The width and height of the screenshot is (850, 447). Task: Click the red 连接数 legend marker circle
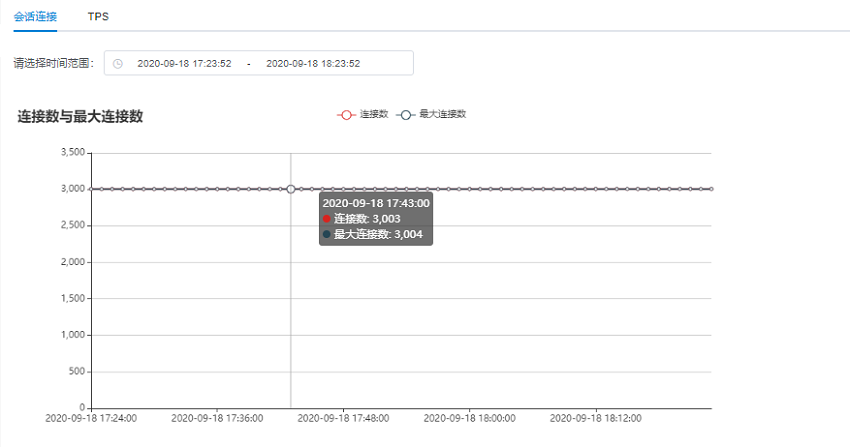346,115
